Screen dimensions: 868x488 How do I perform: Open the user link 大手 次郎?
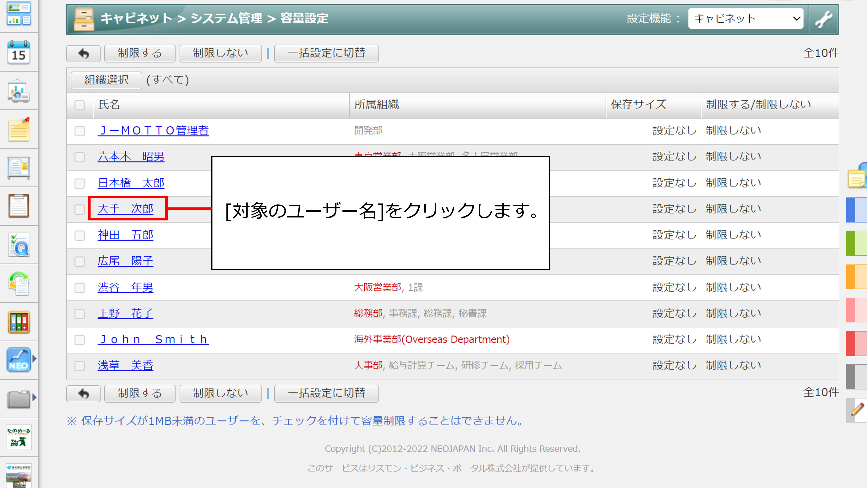pyautogui.click(x=125, y=209)
